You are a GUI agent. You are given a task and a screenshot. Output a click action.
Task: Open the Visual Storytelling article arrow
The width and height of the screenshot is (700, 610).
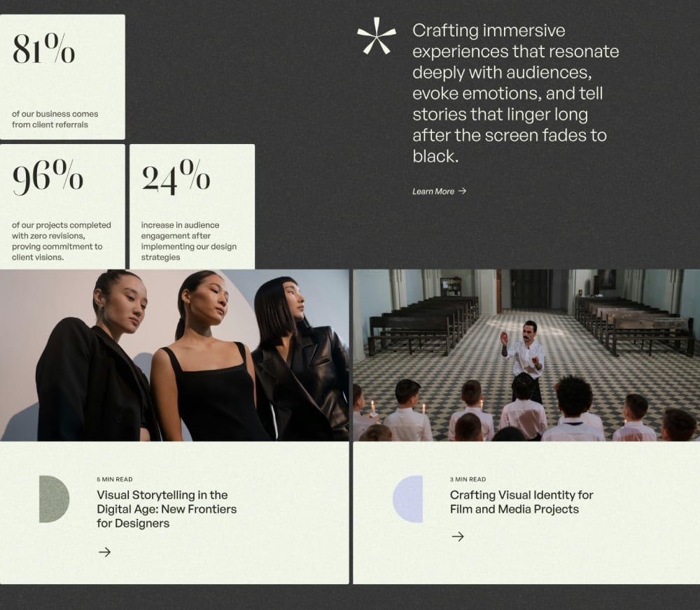[x=104, y=552]
